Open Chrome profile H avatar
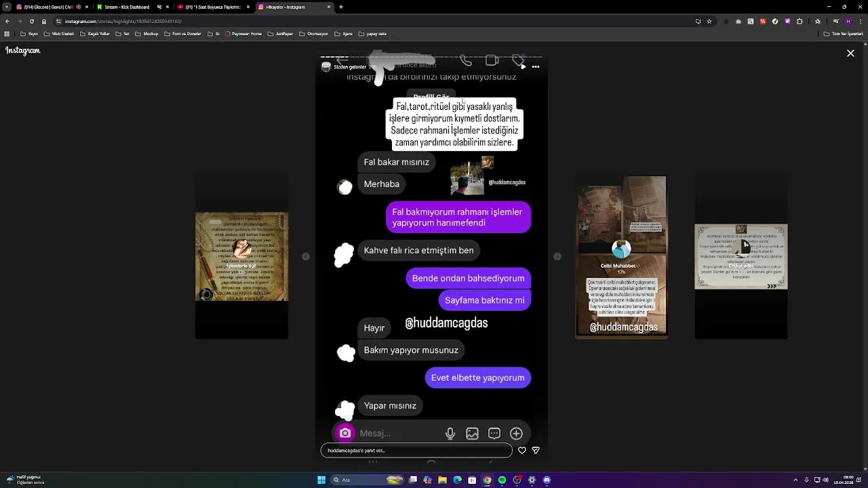 pos(848,21)
